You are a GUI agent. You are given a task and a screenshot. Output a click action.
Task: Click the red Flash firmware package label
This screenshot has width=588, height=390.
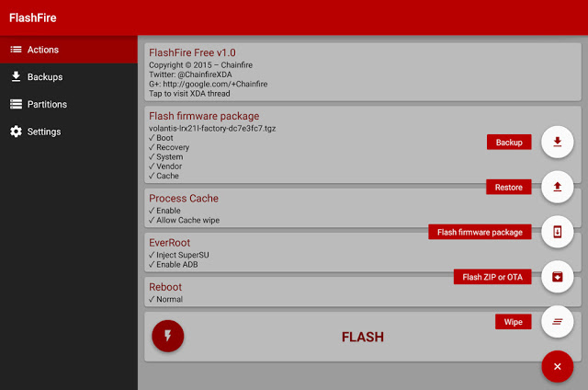tap(480, 233)
